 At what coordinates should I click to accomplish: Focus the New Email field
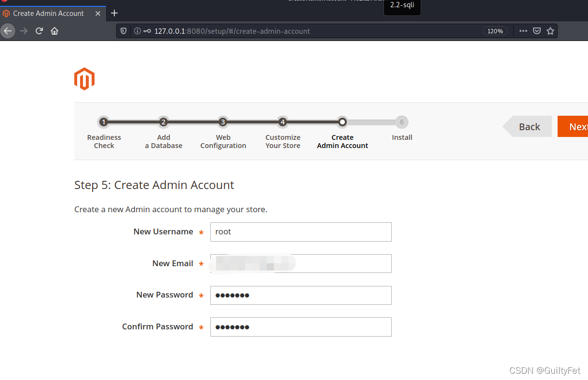[x=301, y=263]
